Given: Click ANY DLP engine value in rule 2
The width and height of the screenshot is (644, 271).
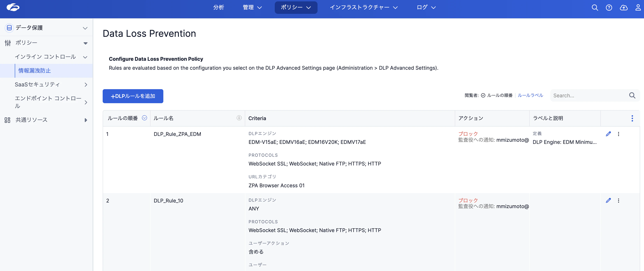Looking at the screenshot, I should [254, 209].
